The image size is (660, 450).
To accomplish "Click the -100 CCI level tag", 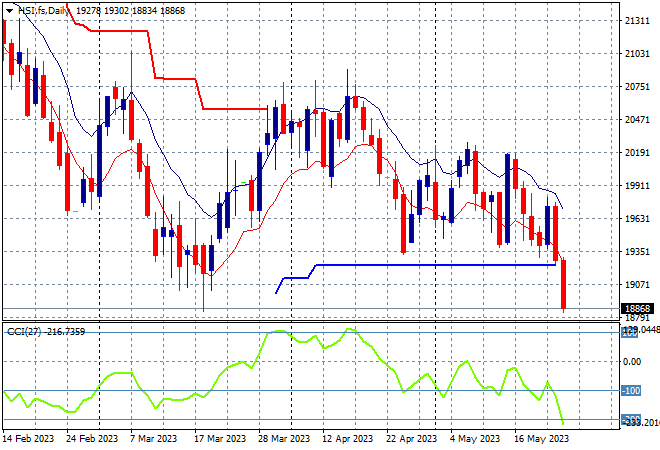I will point(631,391).
